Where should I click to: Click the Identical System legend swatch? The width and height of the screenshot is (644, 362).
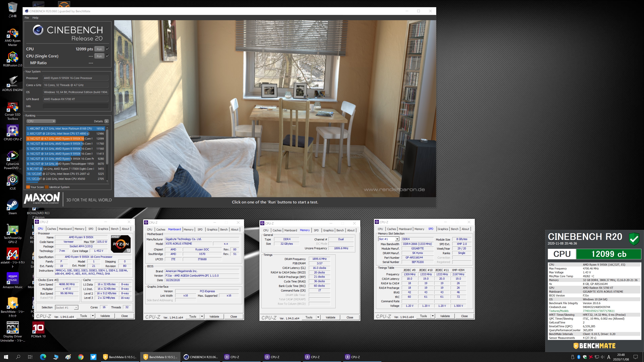pos(46,187)
